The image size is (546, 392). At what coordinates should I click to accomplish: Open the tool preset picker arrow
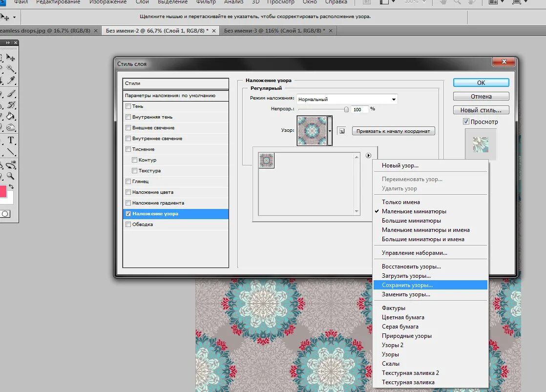tap(14, 17)
